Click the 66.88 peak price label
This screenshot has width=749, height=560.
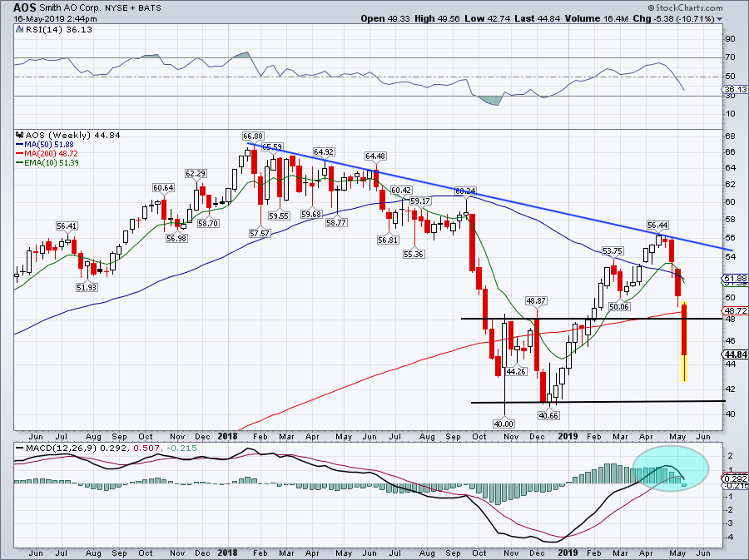coord(253,136)
